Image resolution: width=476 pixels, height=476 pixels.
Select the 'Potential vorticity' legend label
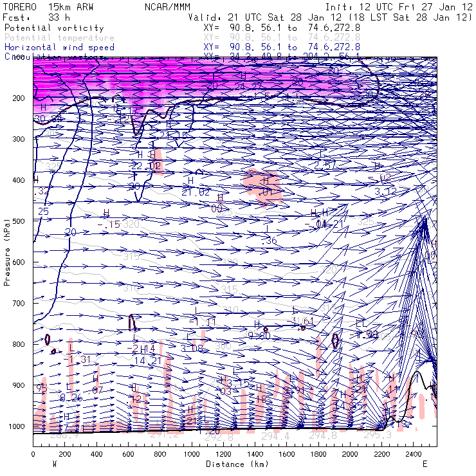coord(54,28)
